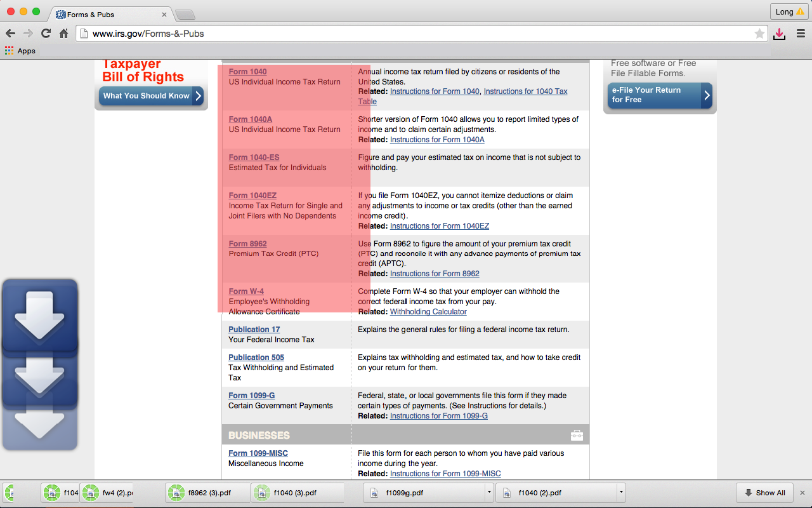
Task: Follow Instructions for Form 1040A link
Action: click(437, 140)
